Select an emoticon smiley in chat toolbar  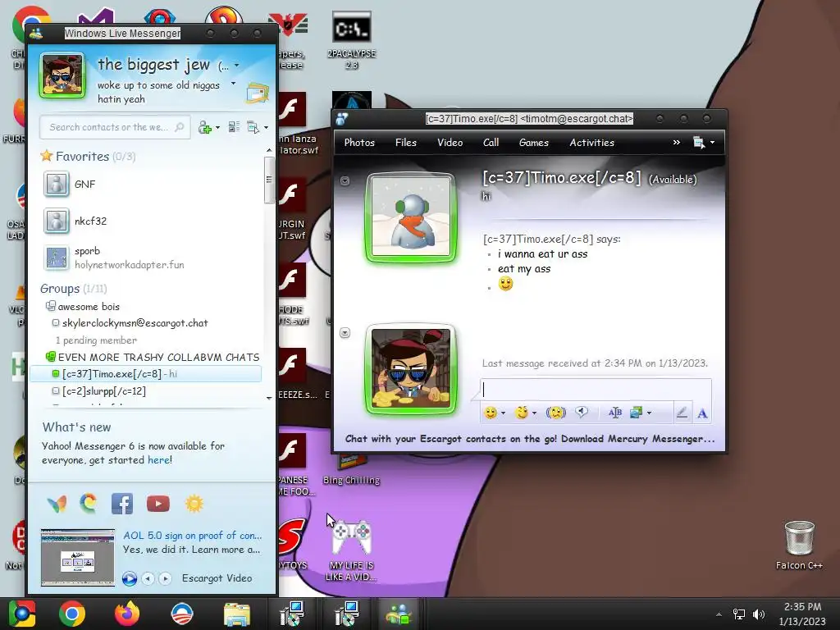(490, 413)
